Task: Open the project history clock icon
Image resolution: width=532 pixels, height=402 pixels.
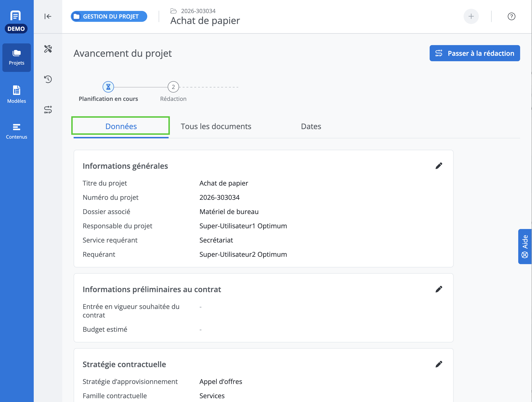Action: 48,79
